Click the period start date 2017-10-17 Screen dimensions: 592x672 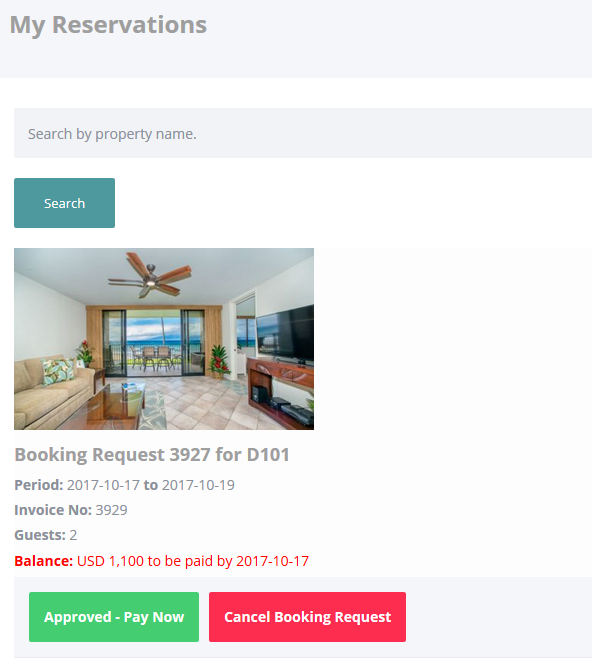(x=103, y=485)
